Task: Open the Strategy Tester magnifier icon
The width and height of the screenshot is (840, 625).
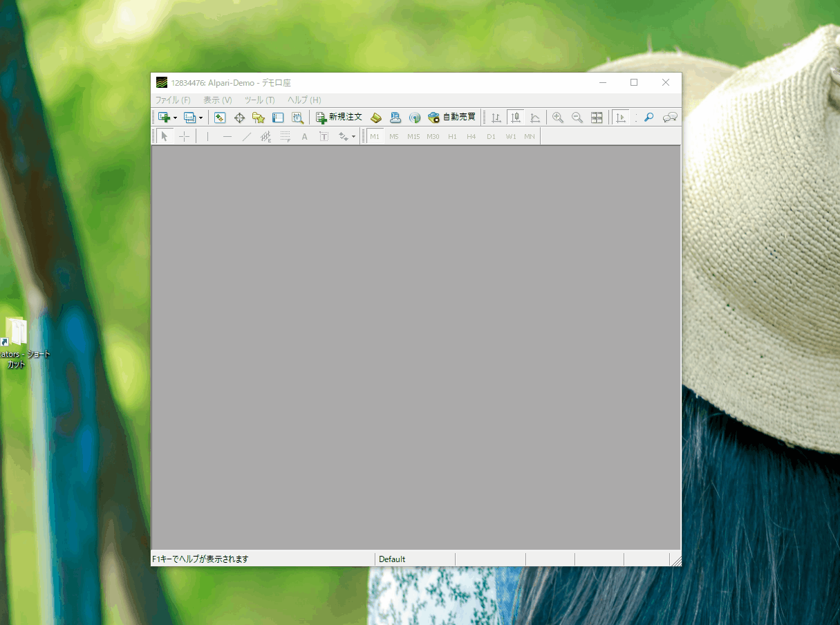Action: [297, 118]
